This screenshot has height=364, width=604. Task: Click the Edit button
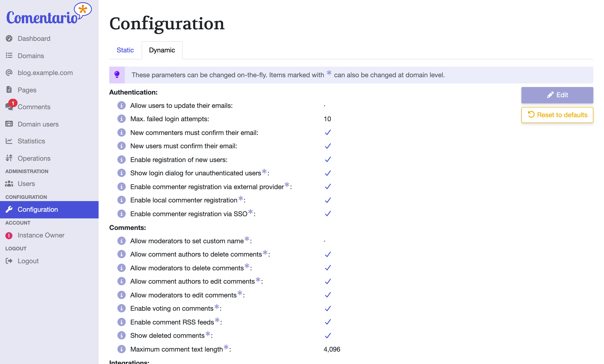coord(557,95)
